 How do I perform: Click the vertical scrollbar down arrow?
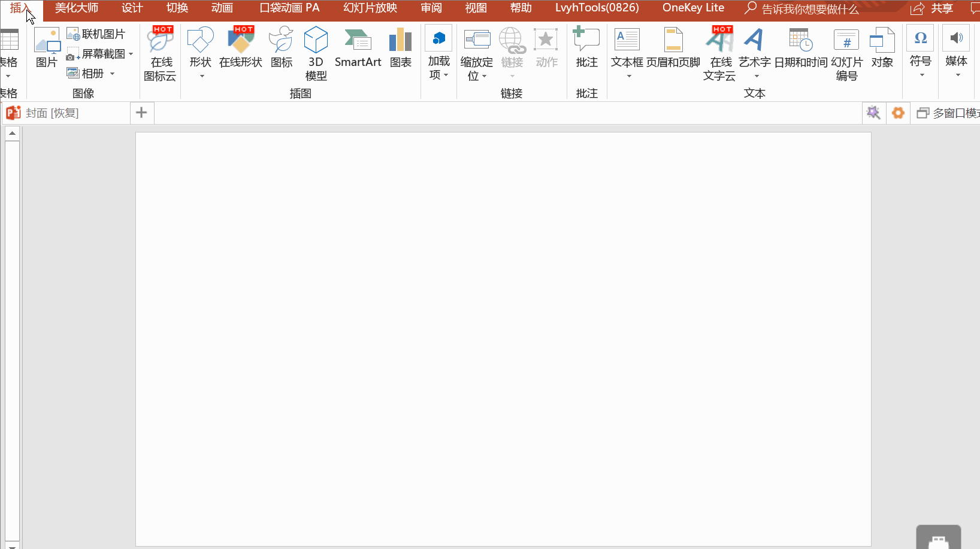12,545
